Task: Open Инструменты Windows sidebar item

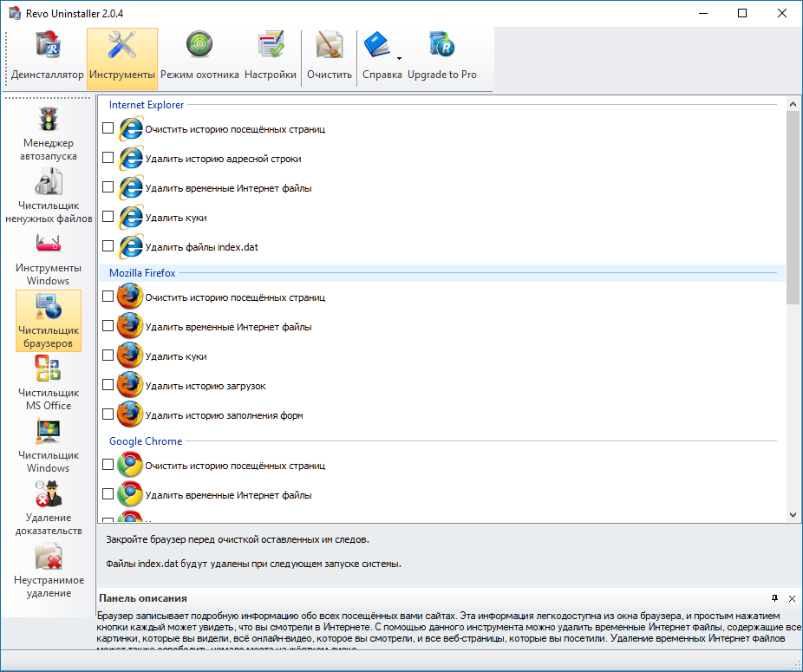Action: pyautogui.click(x=49, y=258)
